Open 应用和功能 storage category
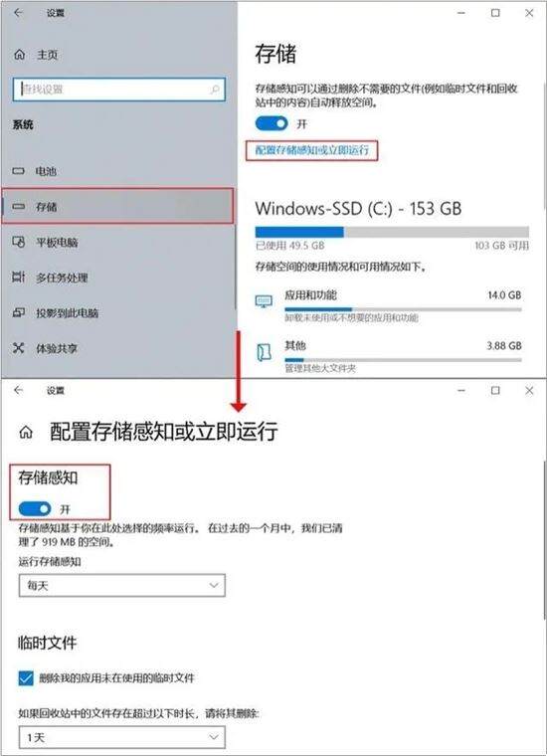 pos(389,305)
